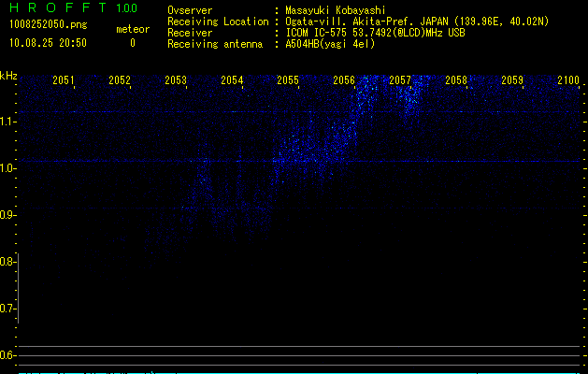Viewport: 588px width, 374px height.
Task: Click the 0.8 frequency axis label
Action: 7,262
